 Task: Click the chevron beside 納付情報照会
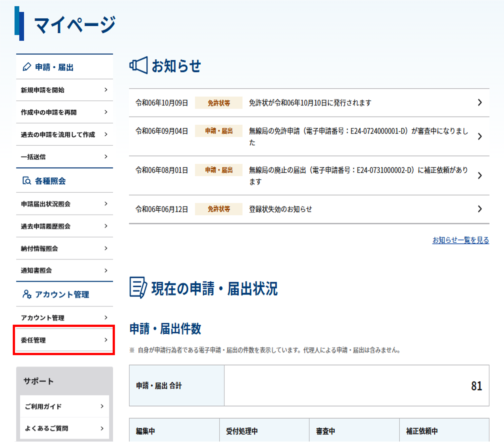tap(106, 248)
